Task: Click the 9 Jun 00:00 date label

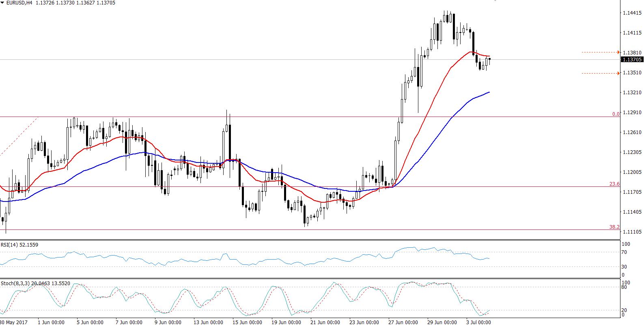Action: 168,323
